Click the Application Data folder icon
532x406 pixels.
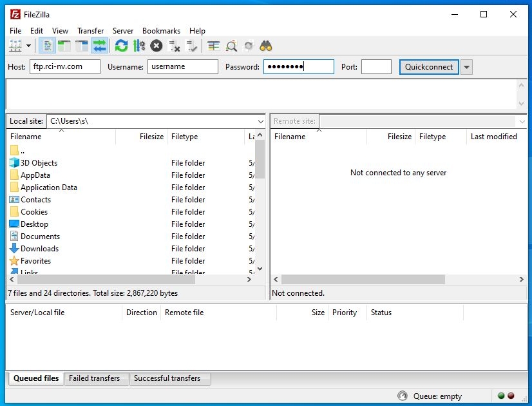coord(14,187)
